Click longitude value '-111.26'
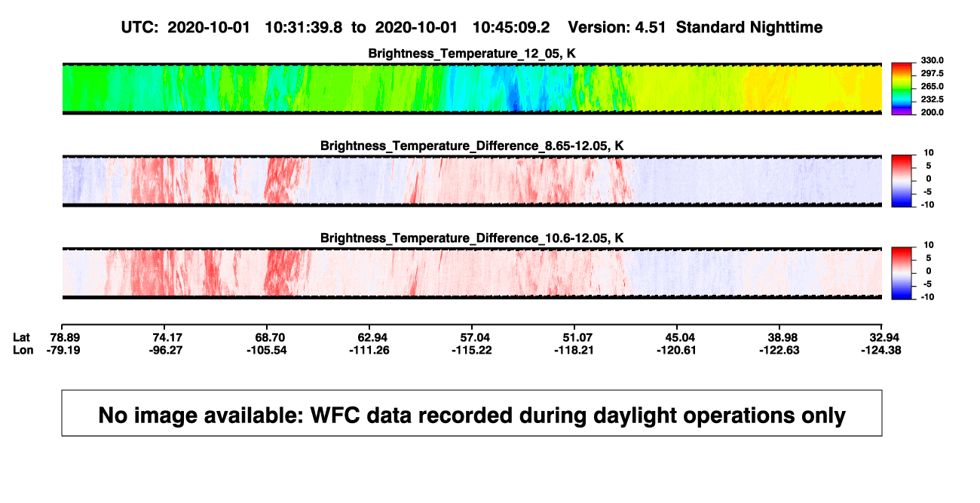The image size is (980, 503). pyautogui.click(x=369, y=350)
